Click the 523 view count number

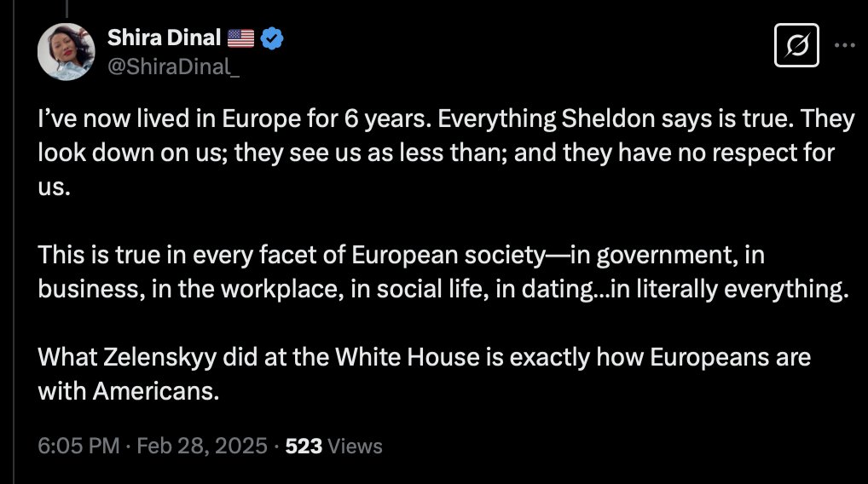point(304,446)
